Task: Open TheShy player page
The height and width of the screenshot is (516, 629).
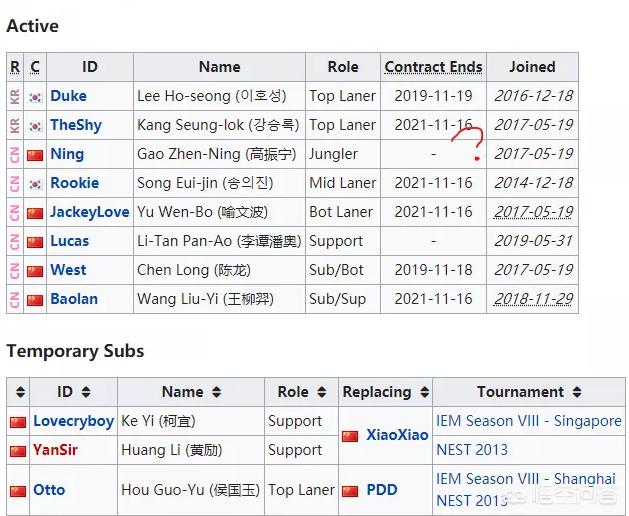Action: pyautogui.click(x=76, y=125)
